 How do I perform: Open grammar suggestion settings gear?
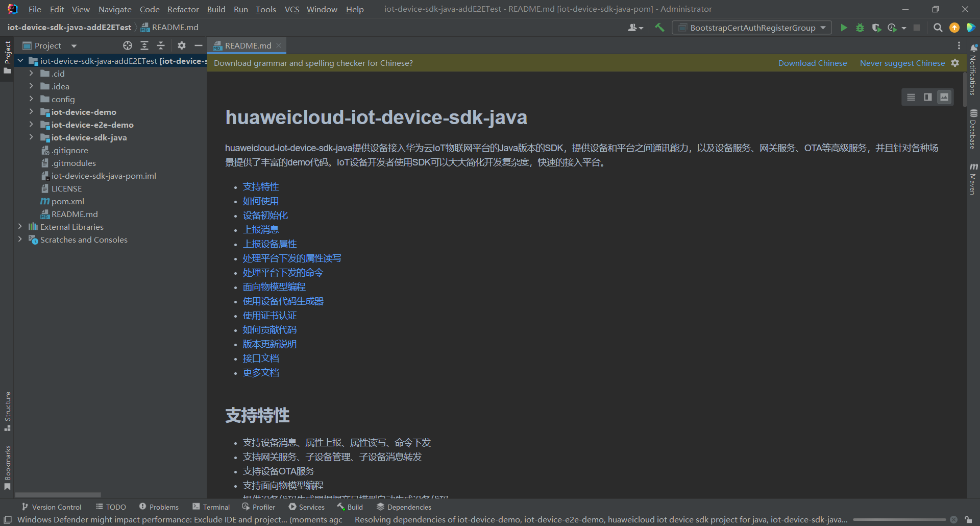coord(955,63)
